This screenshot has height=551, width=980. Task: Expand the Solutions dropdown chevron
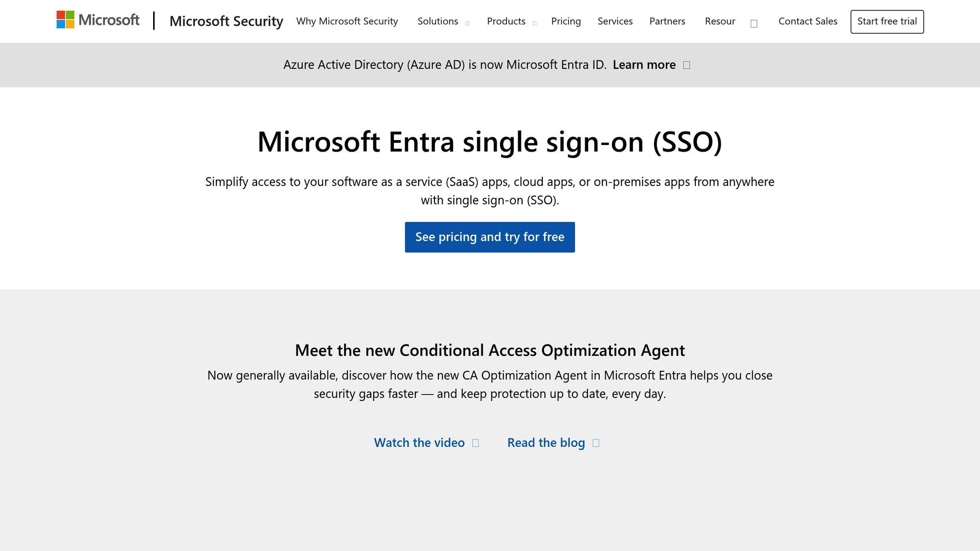point(467,23)
